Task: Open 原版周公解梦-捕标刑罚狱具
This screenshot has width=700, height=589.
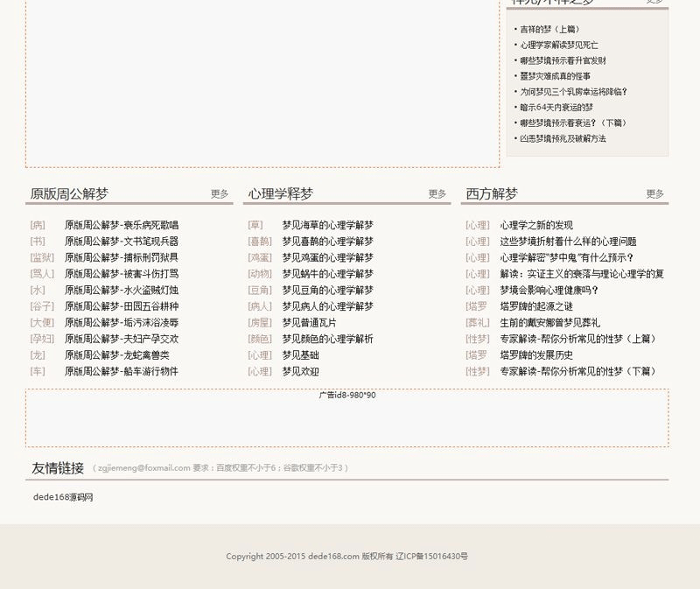Action: (x=122, y=257)
